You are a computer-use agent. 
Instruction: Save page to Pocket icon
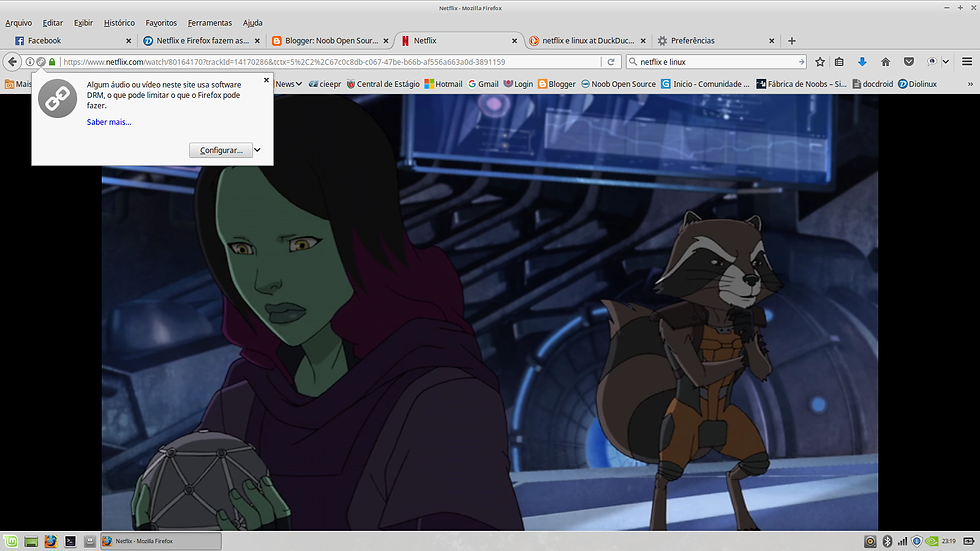pos(909,62)
